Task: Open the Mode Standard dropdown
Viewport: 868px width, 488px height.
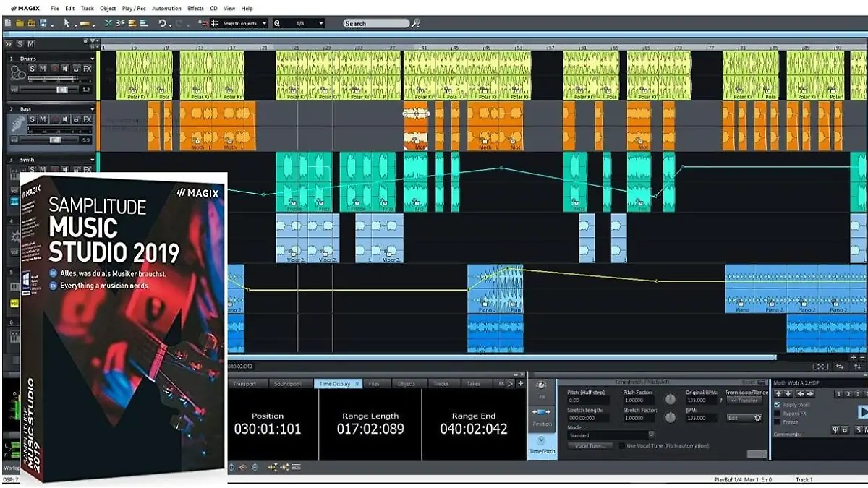Action: click(651, 435)
